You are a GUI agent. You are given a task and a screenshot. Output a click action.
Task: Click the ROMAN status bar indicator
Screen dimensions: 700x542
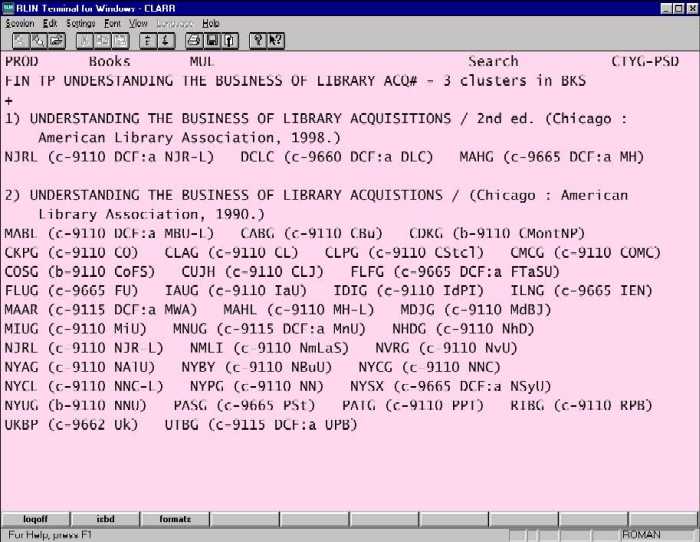click(x=641, y=534)
